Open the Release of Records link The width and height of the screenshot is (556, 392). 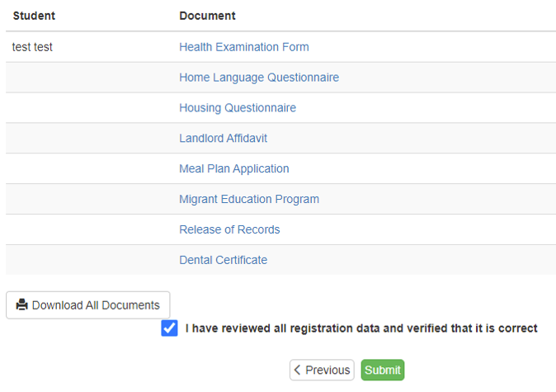click(229, 230)
